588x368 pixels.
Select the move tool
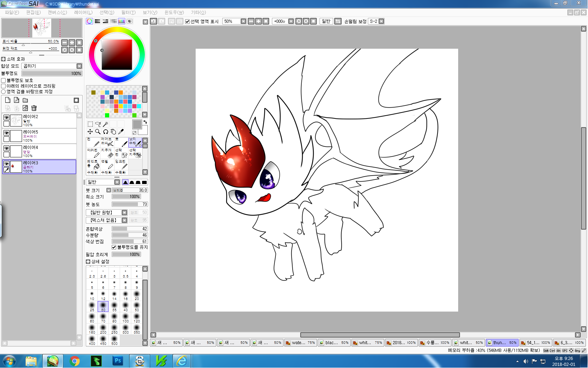point(90,132)
